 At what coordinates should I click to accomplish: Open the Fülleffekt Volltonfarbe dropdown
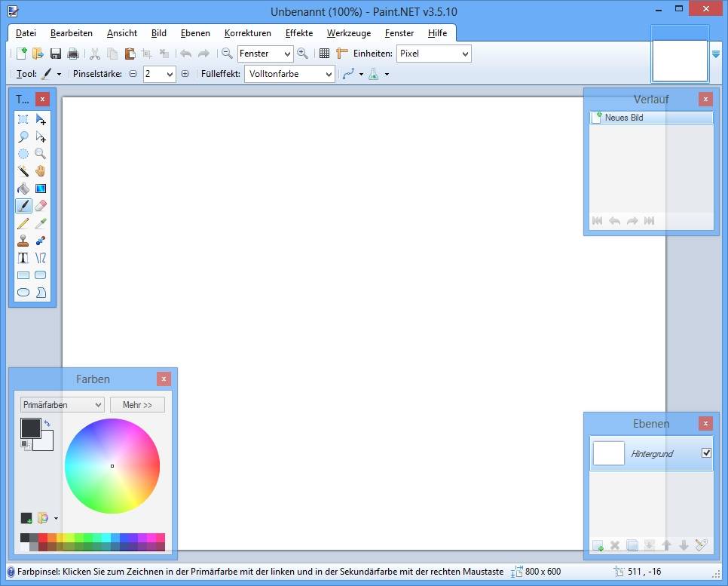click(329, 74)
